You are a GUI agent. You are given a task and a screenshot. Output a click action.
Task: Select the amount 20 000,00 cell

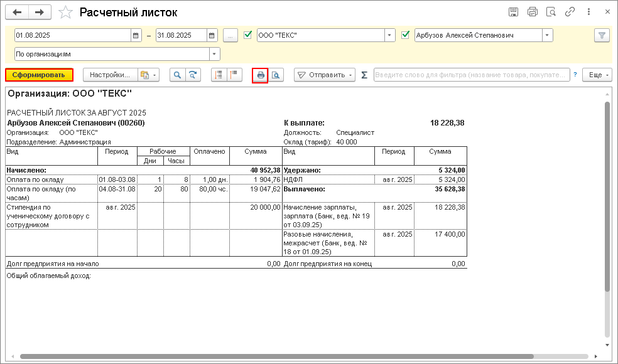click(x=256, y=216)
